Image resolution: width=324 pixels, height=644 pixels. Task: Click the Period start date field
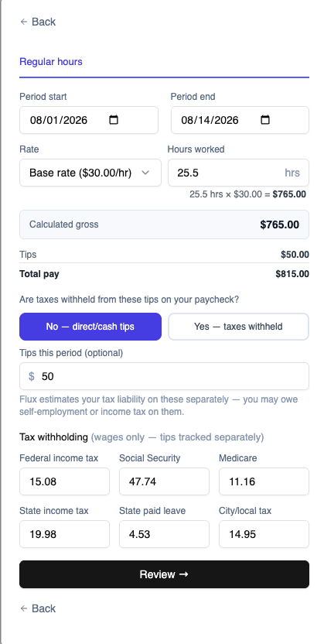[89, 120]
